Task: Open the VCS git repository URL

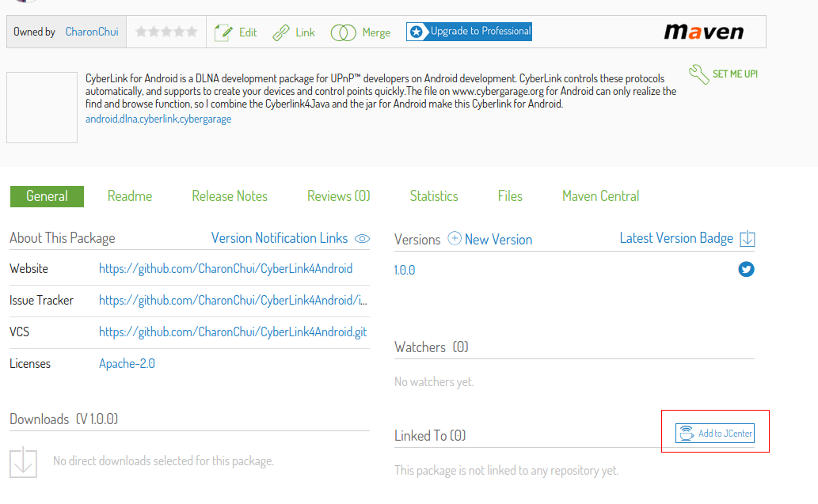Action: [x=233, y=332]
